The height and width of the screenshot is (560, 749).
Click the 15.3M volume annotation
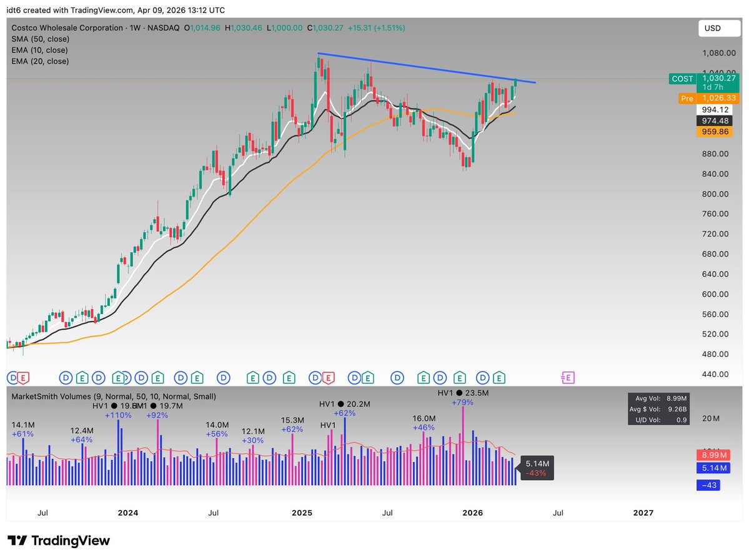point(292,420)
